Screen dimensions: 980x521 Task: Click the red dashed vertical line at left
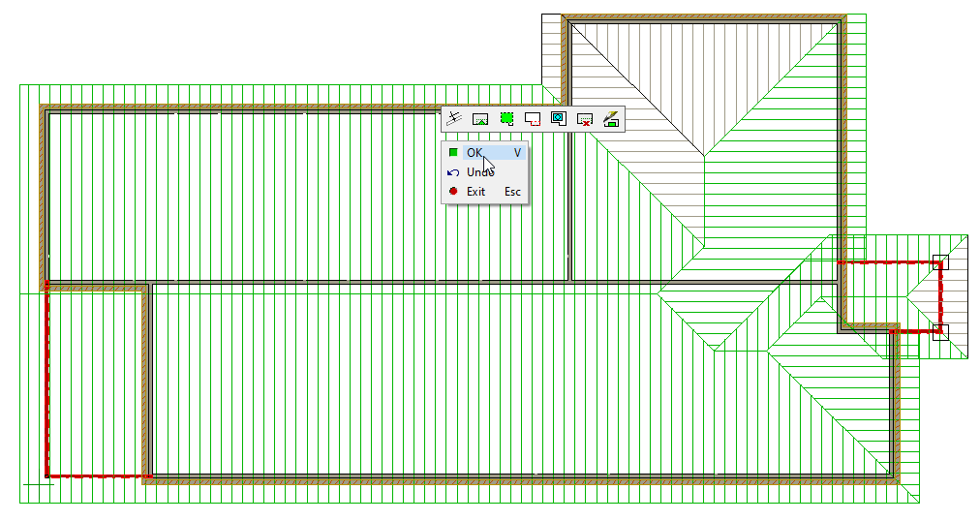pos(46,387)
